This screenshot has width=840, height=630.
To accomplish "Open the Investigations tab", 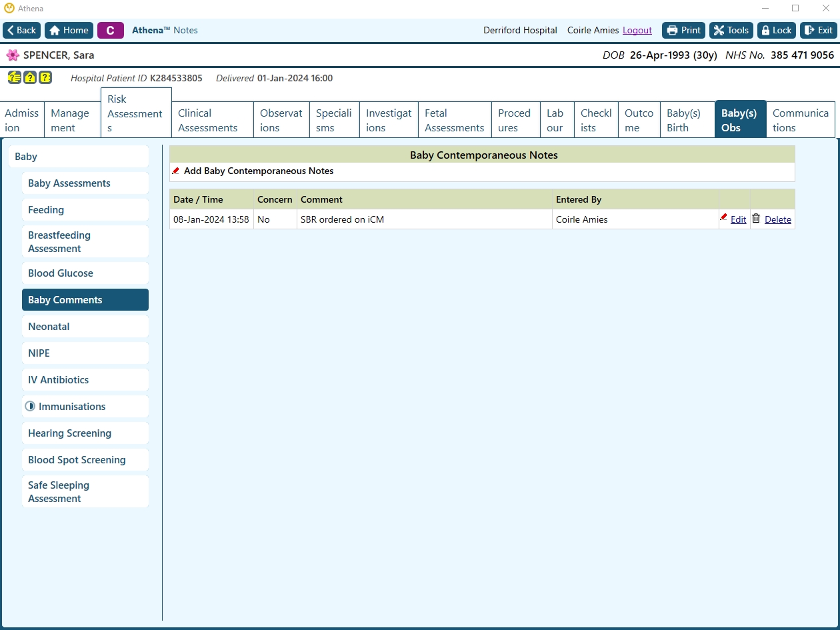I will (x=389, y=120).
